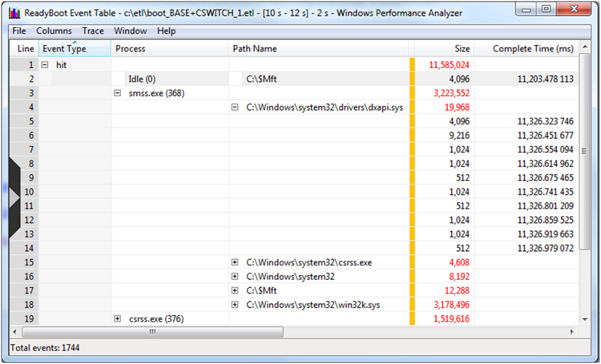Expand the csrss.exe (376) process node
The image size is (601, 364).
[118, 319]
